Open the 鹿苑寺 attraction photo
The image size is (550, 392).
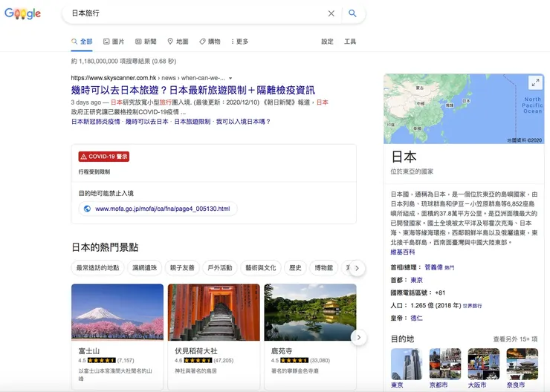[310, 312]
